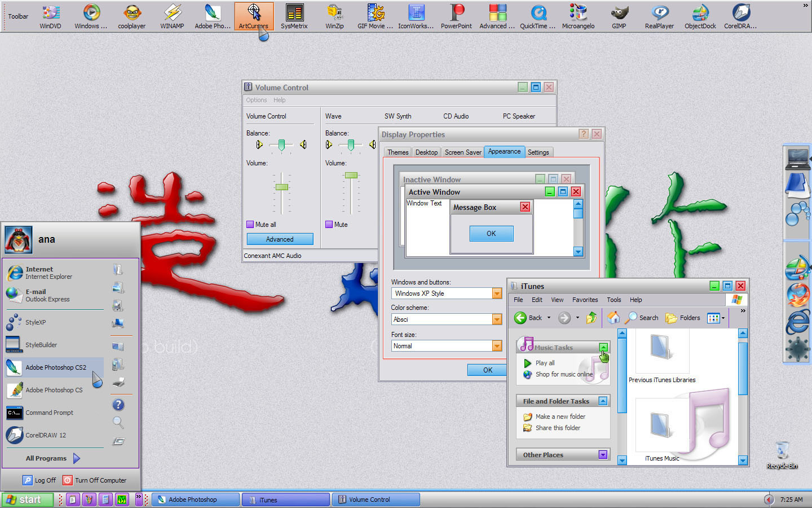Launch QuickTime from the toolbar
This screenshot has width=812, height=508.
(538, 16)
